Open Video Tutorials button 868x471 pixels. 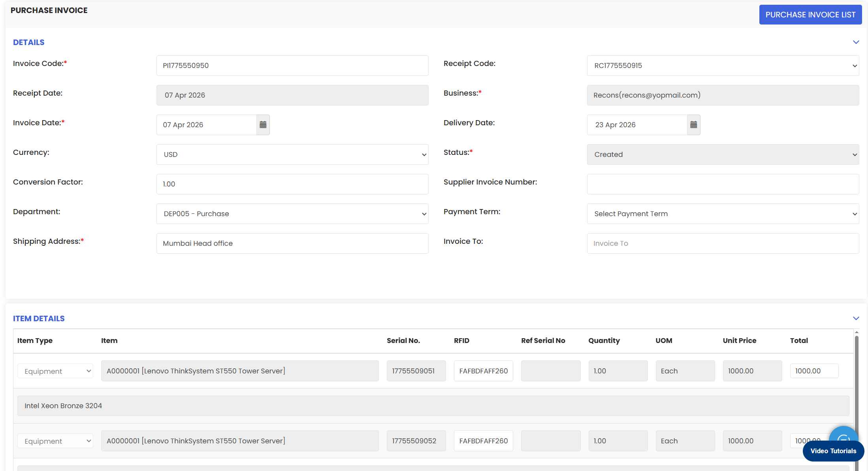pos(833,451)
